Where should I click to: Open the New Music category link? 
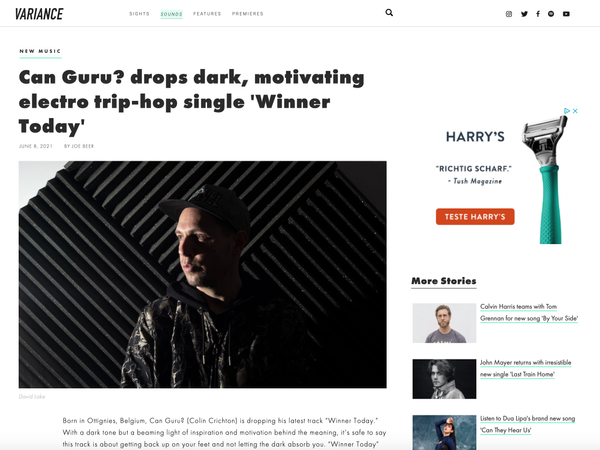tap(40, 51)
